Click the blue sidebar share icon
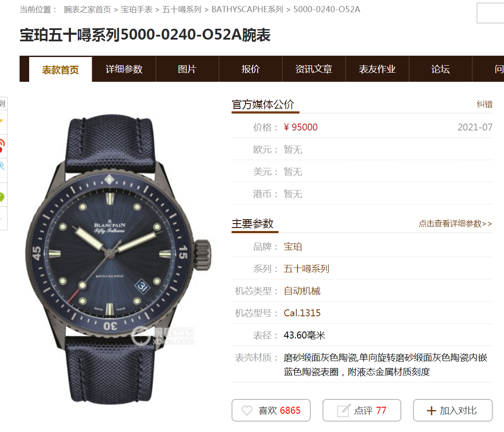This screenshot has height=432, width=504. [x=2, y=166]
